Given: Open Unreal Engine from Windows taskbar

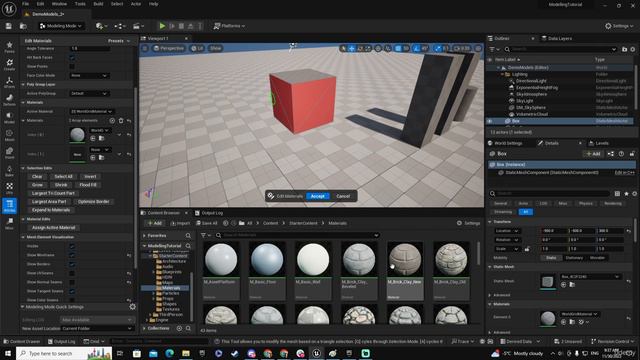Looking at the screenshot, I should click(x=316, y=353).
